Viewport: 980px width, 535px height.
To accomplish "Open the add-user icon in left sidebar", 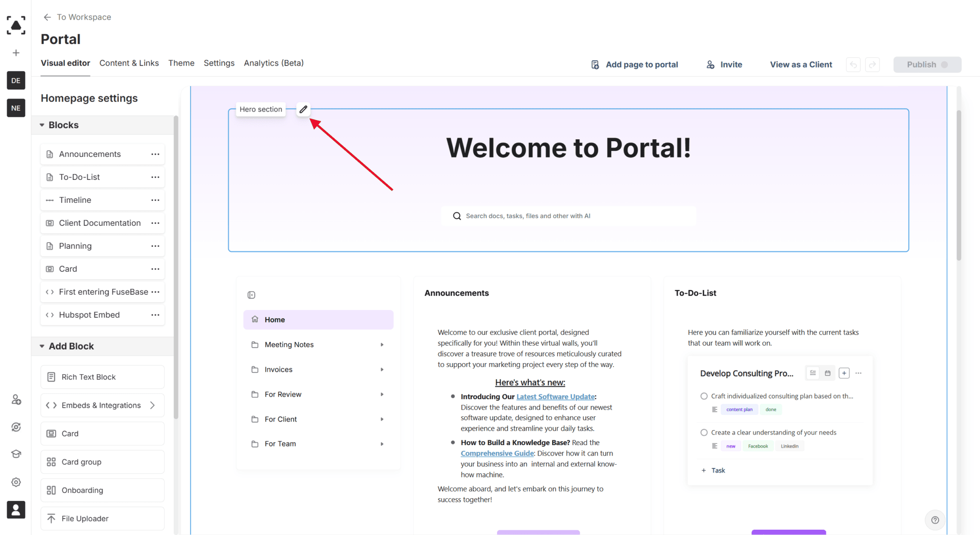I will [16, 399].
